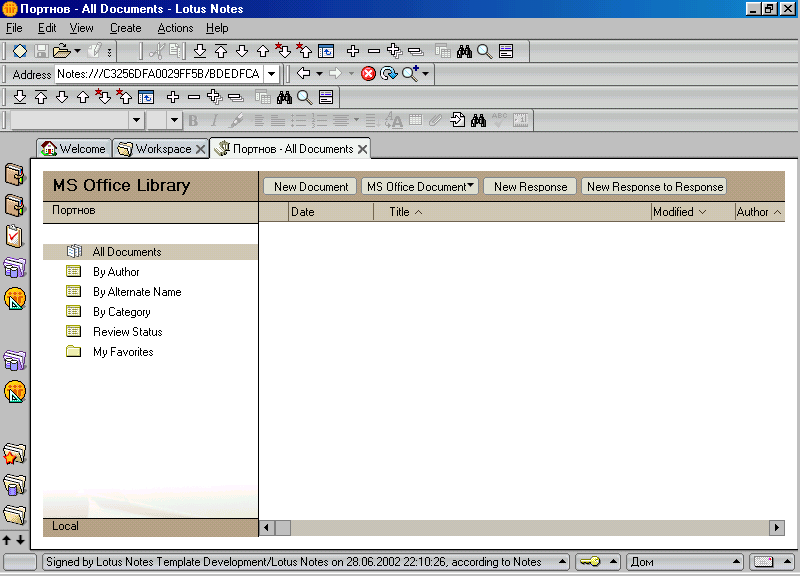Click the To Do clipboard sidebar icon
Screen dimensions: 800x576
14,236
